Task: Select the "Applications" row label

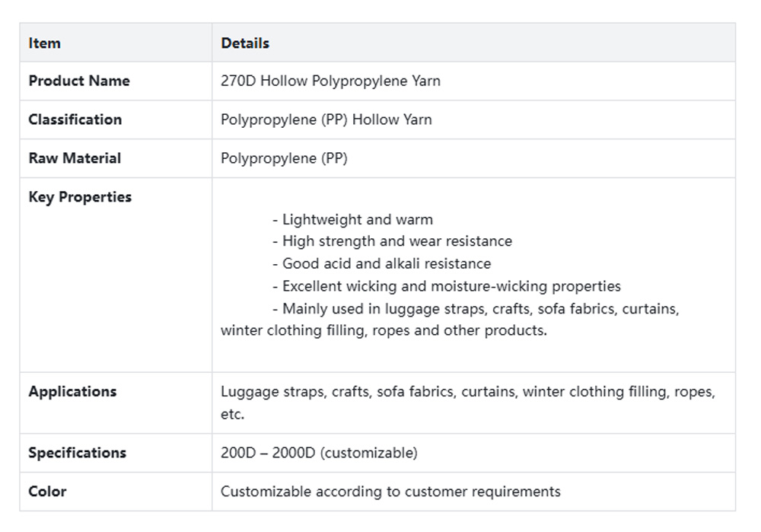Action: [x=72, y=392]
